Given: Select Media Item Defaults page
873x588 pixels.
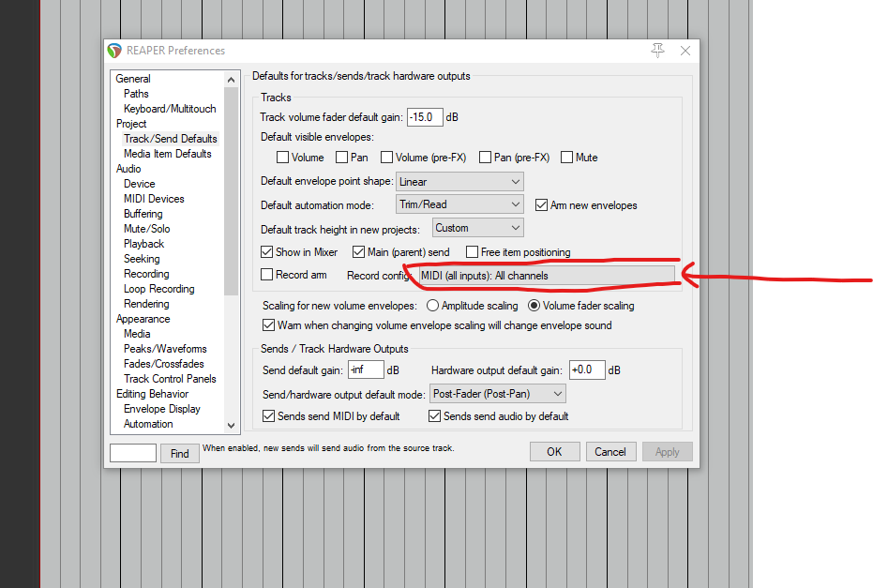Looking at the screenshot, I should [x=168, y=154].
